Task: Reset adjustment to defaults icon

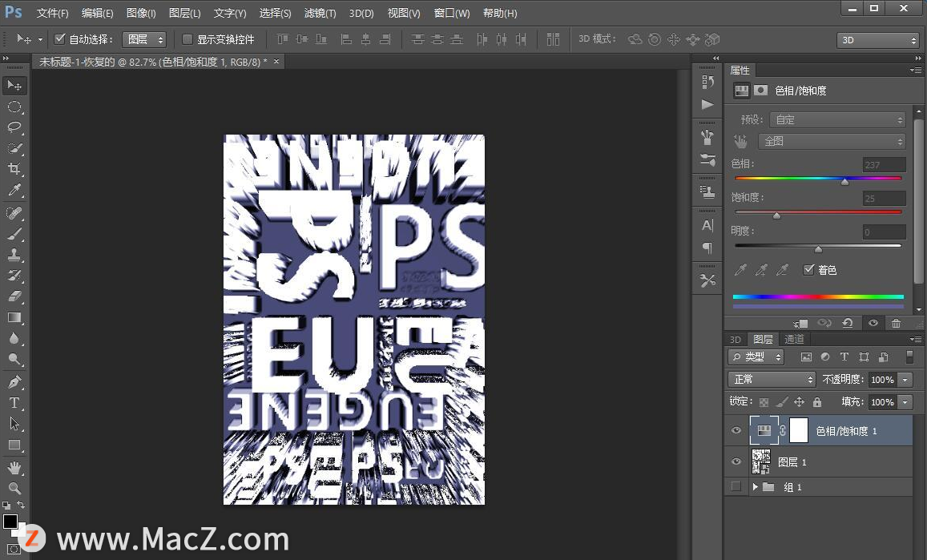Action: click(847, 323)
